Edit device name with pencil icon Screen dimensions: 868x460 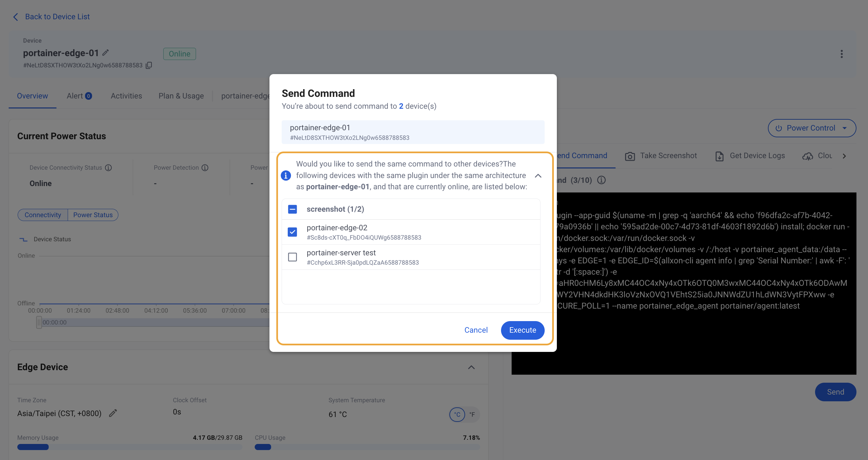pos(106,53)
